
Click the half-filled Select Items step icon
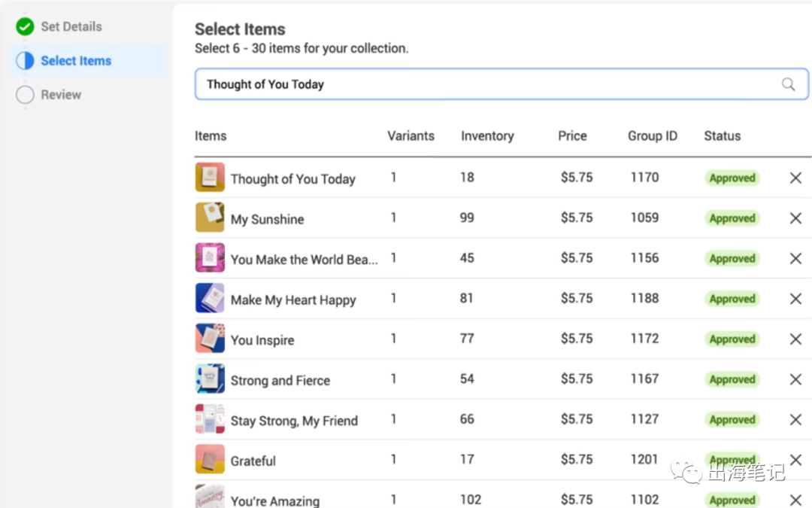(x=25, y=61)
